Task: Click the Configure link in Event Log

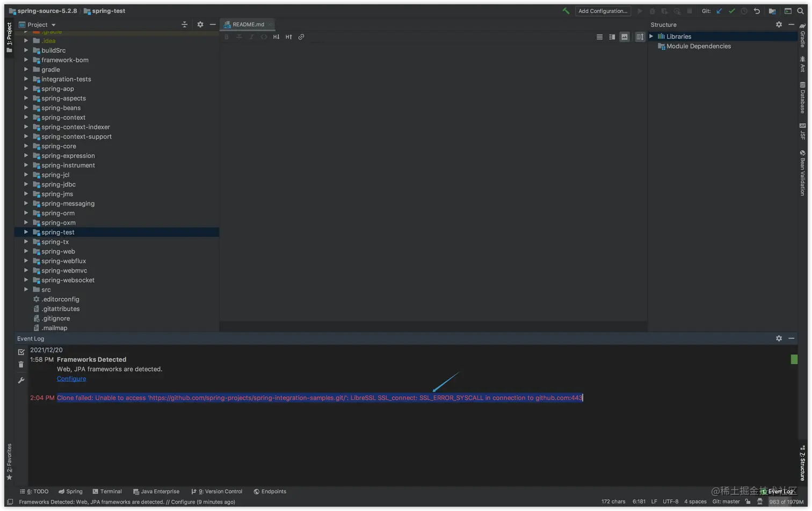Action: coord(71,379)
